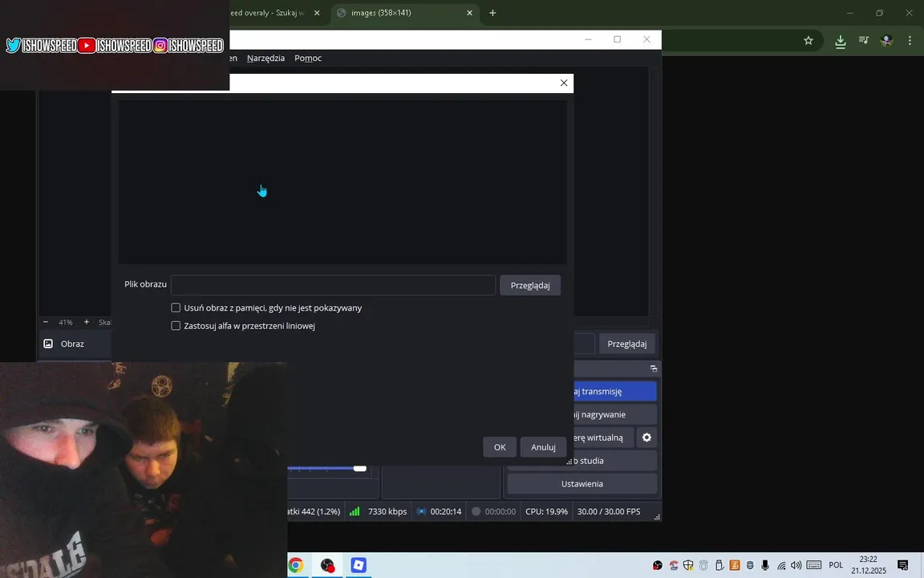Click the studia mode button
Viewport: 924px width, 578px height.
pyautogui.click(x=614, y=461)
